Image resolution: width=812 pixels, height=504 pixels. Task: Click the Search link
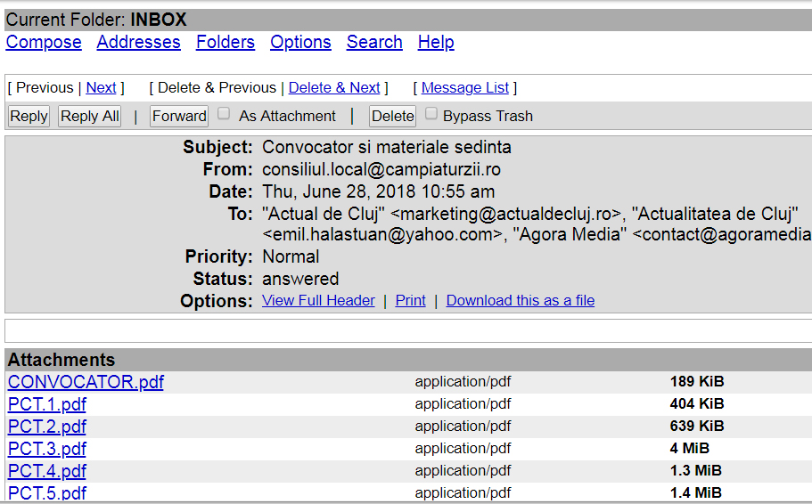click(x=374, y=42)
